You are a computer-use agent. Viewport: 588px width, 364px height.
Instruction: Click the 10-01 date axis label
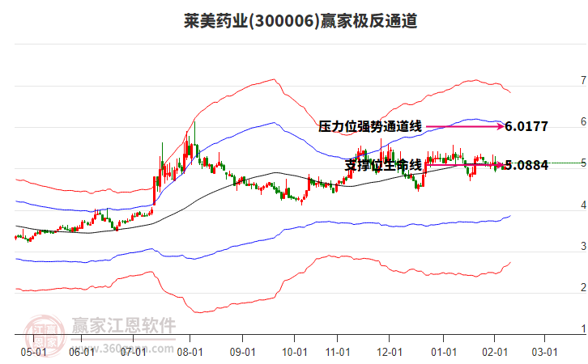294,352
